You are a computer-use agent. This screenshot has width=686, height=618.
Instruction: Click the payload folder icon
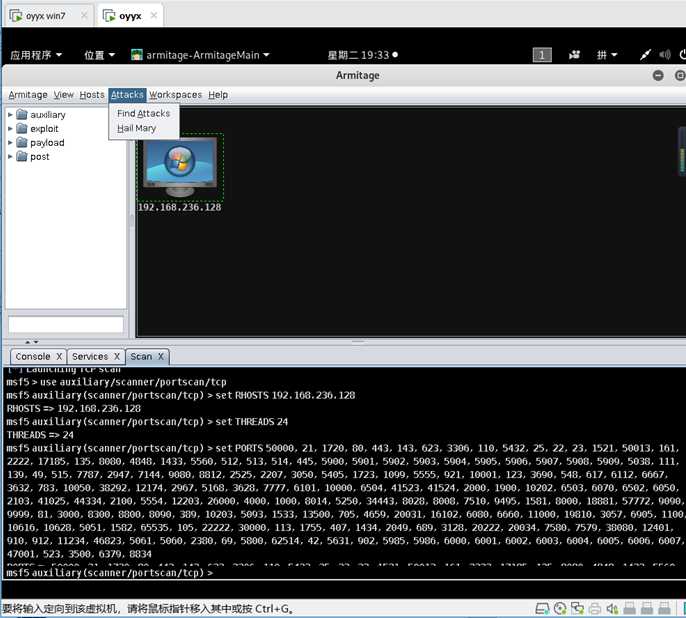coord(22,143)
